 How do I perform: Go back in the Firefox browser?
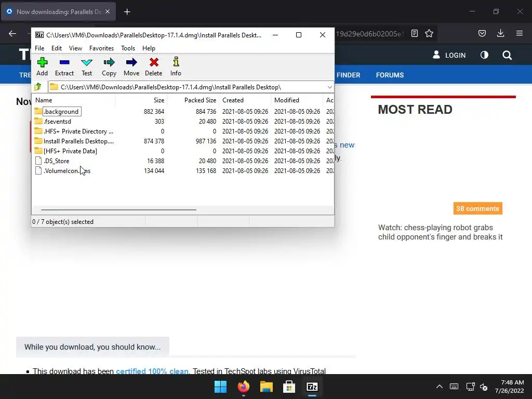pyautogui.click(x=12, y=33)
